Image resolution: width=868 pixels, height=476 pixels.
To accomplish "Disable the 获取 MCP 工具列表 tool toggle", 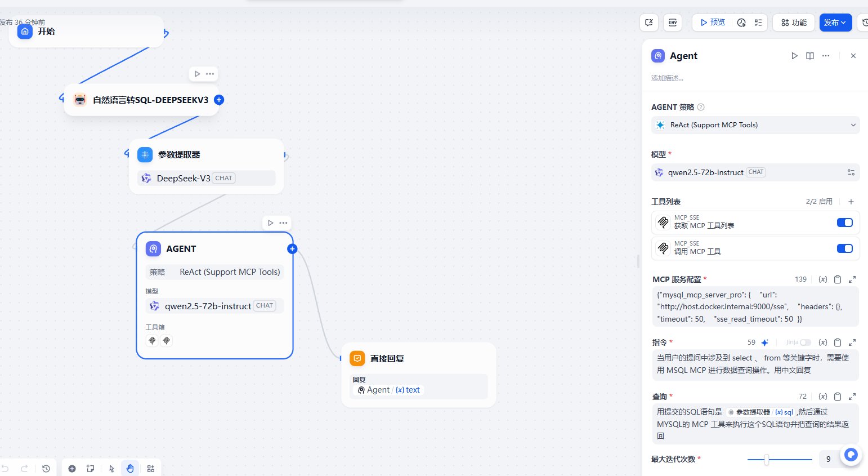I will click(844, 223).
